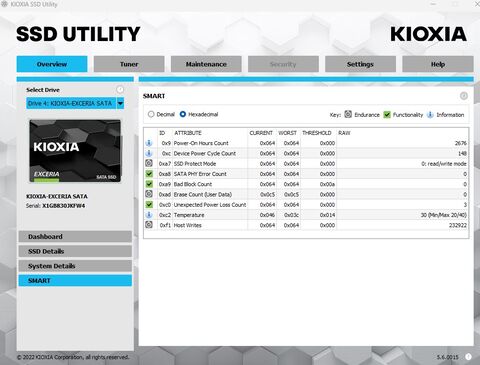
Task: Click the KIOXIA EXCERIA drive image
Action: [75, 151]
